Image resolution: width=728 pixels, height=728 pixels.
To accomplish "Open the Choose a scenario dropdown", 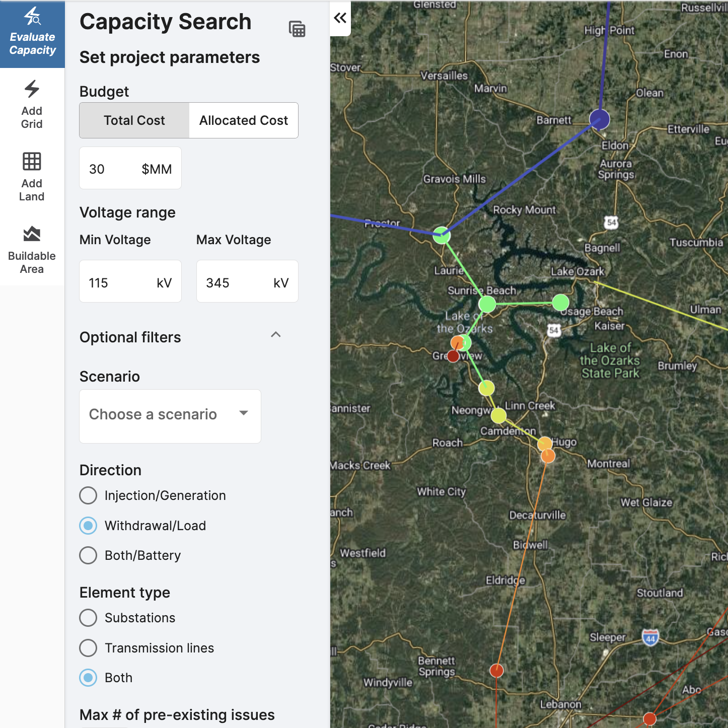I will pyautogui.click(x=170, y=416).
